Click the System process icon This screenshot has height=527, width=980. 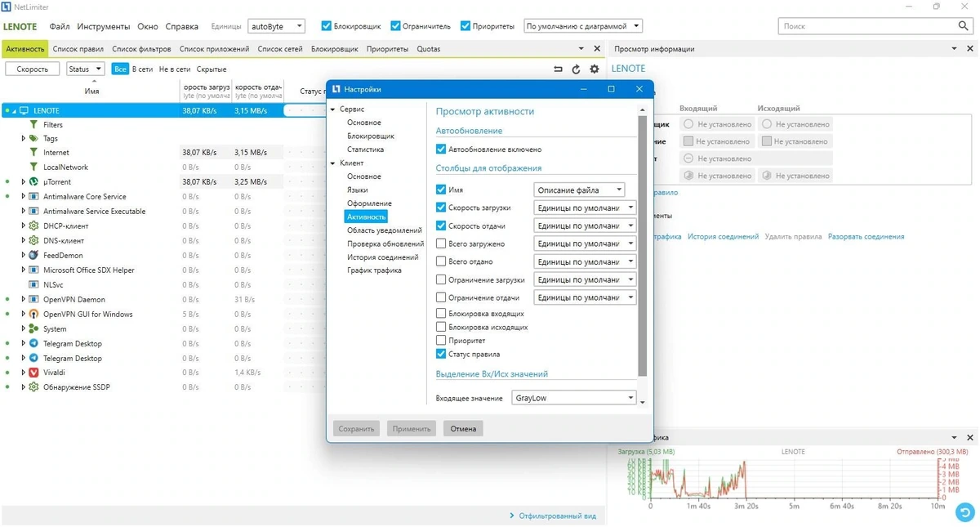pyautogui.click(x=33, y=328)
